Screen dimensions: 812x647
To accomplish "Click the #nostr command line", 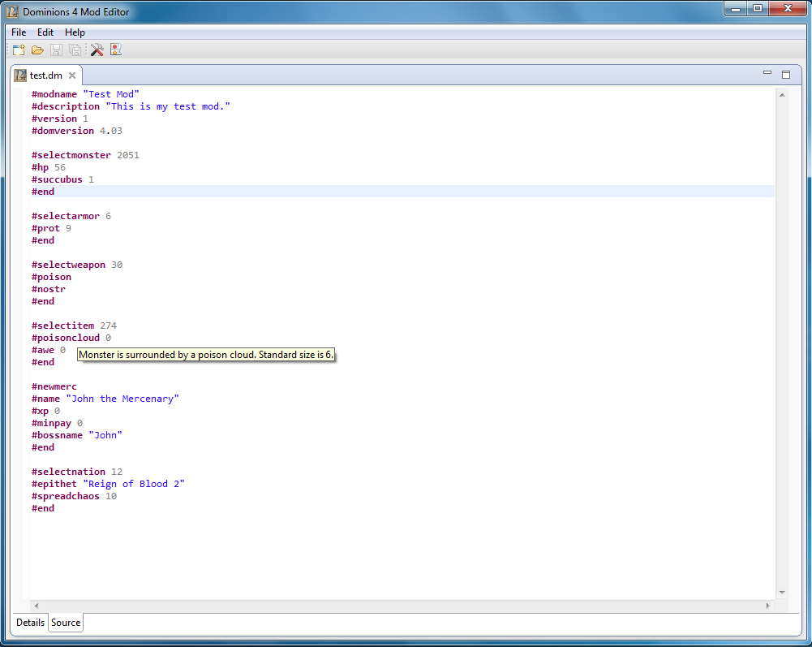I will (x=48, y=289).
